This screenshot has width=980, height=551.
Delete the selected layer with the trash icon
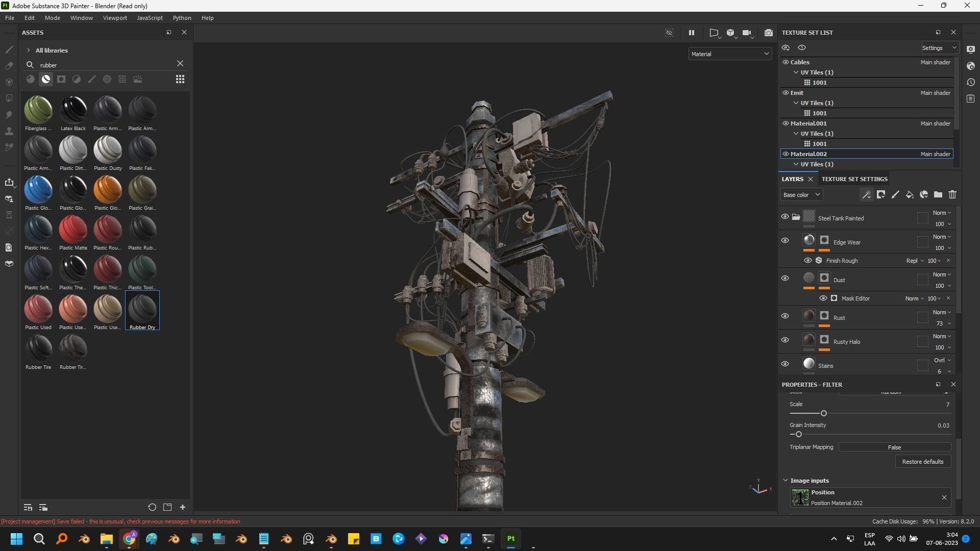[952, 195]
